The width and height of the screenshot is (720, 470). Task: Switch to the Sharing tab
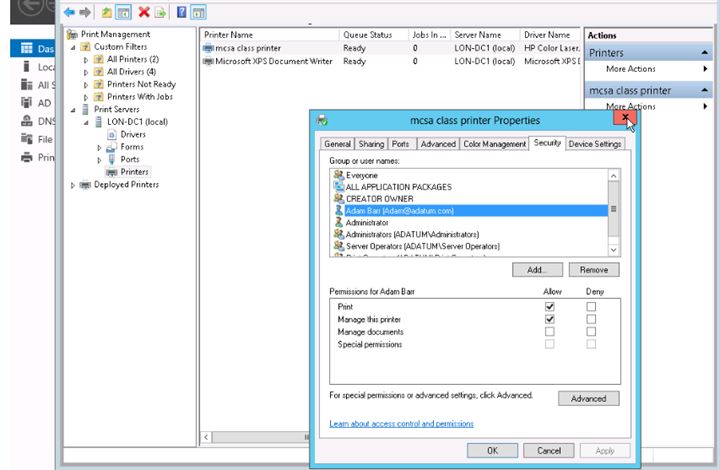370,144
